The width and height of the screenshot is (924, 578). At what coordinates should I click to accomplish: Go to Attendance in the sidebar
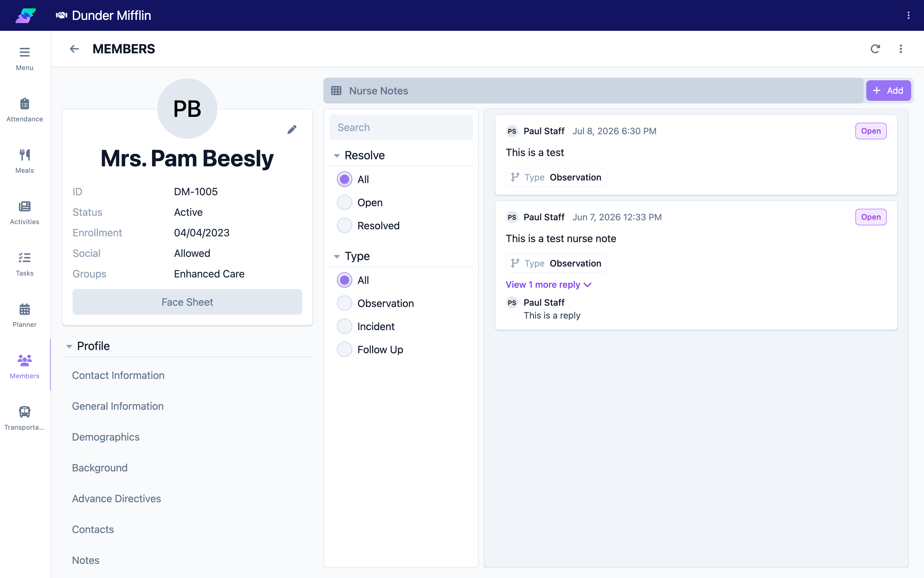24,110
